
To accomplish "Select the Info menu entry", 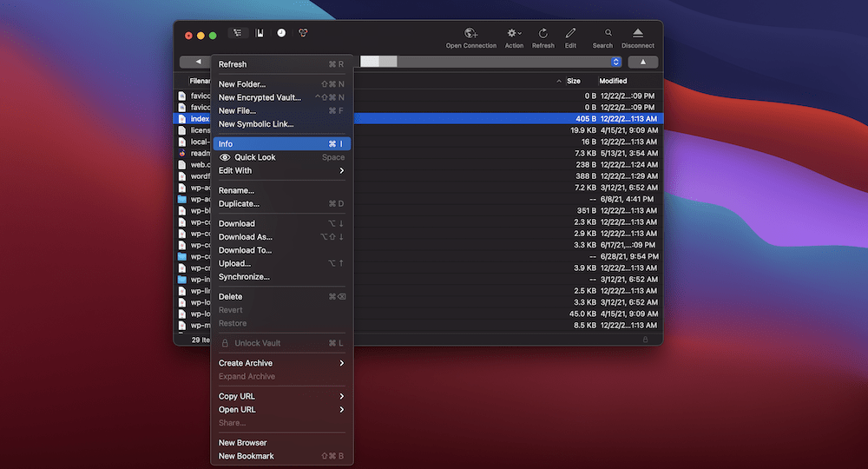I will point(282,144).
